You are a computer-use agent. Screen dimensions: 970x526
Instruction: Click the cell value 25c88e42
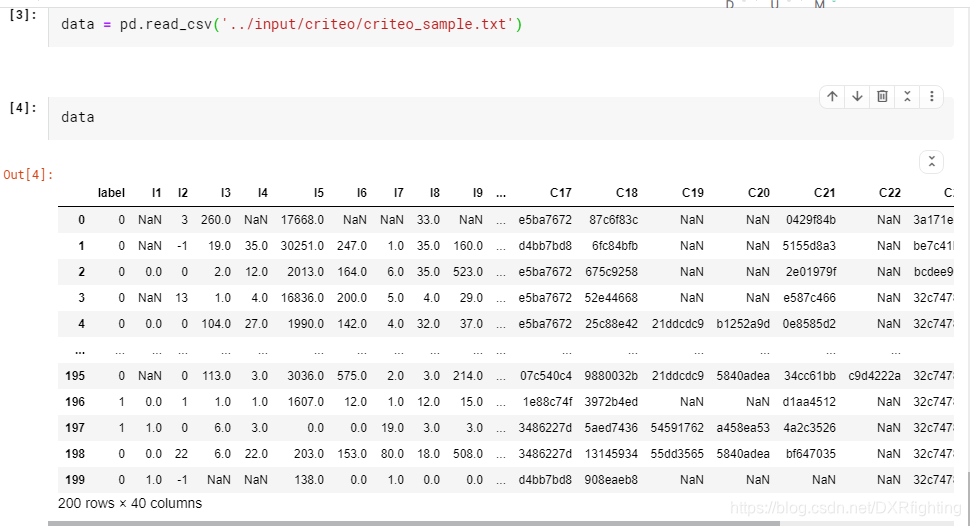coord(611,324)
